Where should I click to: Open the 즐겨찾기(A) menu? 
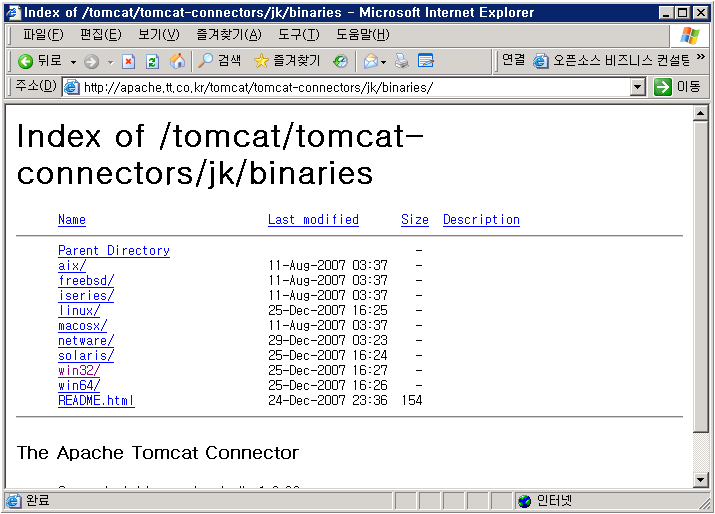point(229,35)
